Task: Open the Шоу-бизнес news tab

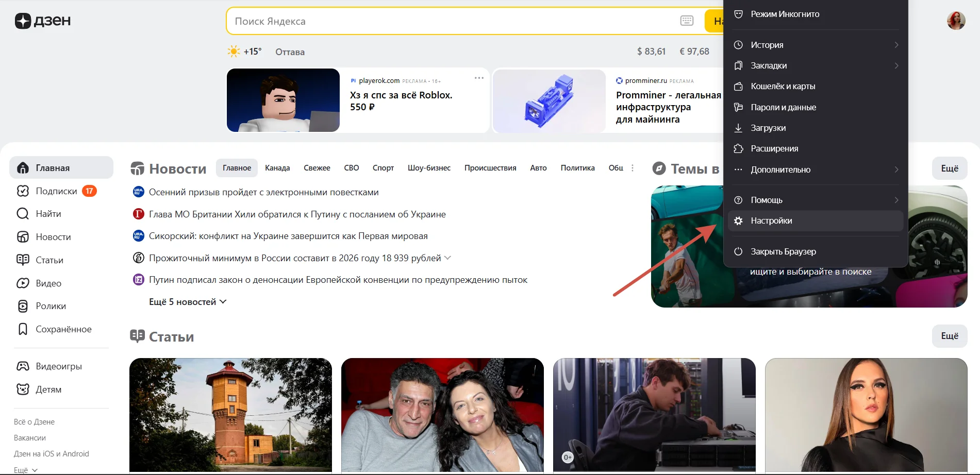Action: 429,168
